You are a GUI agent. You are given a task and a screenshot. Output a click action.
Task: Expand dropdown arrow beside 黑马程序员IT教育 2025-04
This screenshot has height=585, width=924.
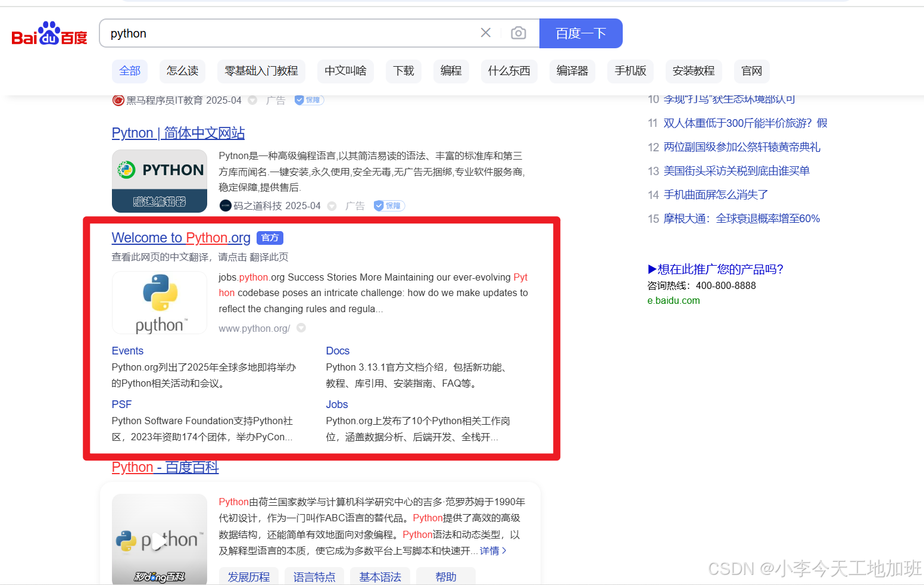252,100
